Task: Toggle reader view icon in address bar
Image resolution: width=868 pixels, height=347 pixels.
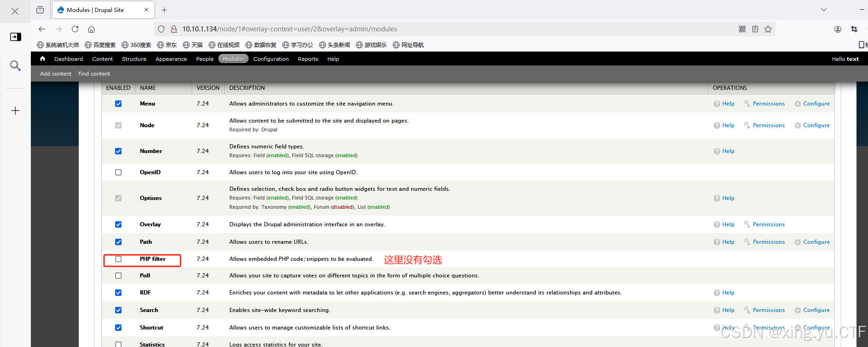Action: pyautogui.click(x=755, y=29)
